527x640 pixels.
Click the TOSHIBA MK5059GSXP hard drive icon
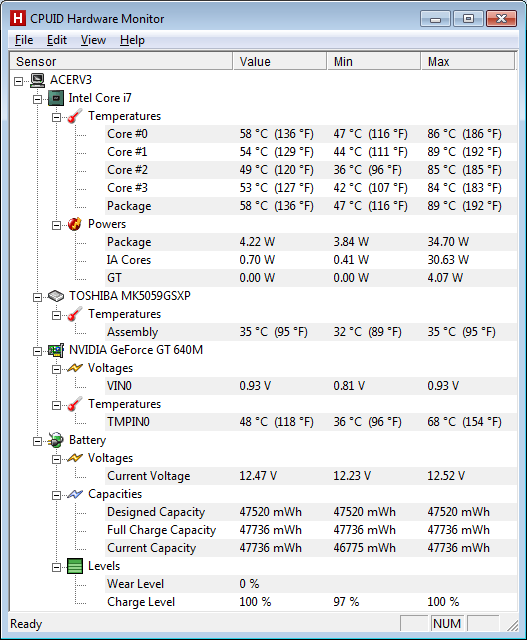point(56,296)
